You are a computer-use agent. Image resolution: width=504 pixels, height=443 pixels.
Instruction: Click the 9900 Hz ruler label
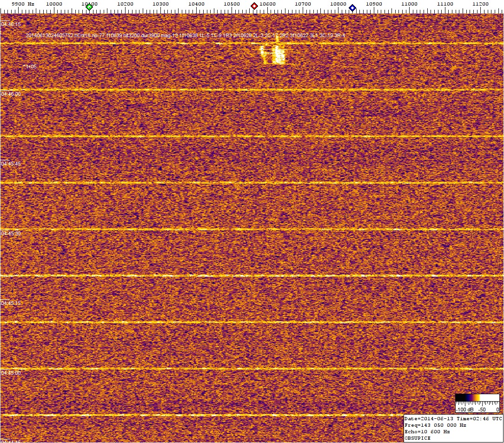(22, 4)
